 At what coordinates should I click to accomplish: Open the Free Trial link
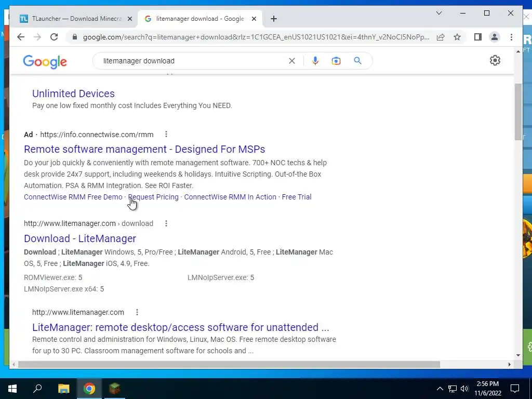click(x=297, y=197)
